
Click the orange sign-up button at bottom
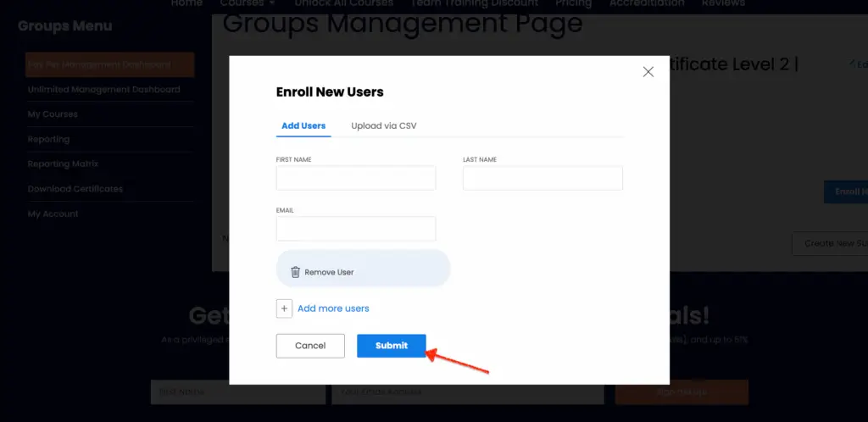pyautogui.click(x=682, y=392)
